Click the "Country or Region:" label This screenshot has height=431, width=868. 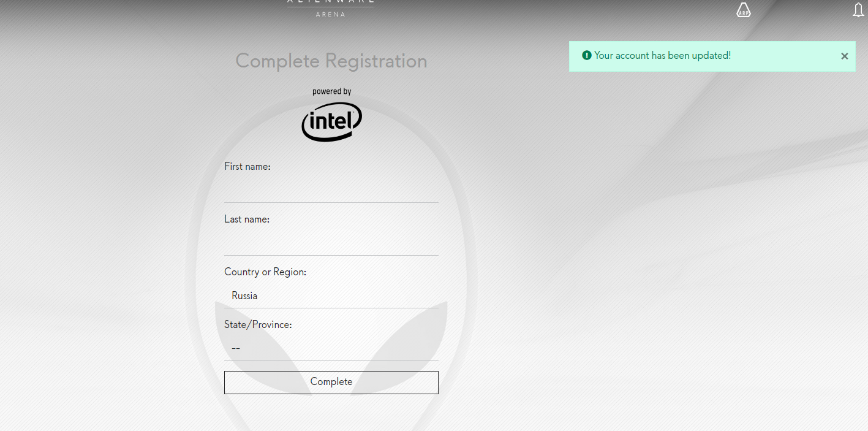(x=265, y=272)
